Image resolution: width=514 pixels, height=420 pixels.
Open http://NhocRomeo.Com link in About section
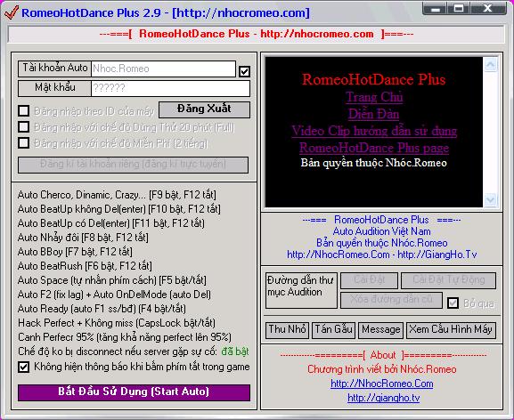382,384
